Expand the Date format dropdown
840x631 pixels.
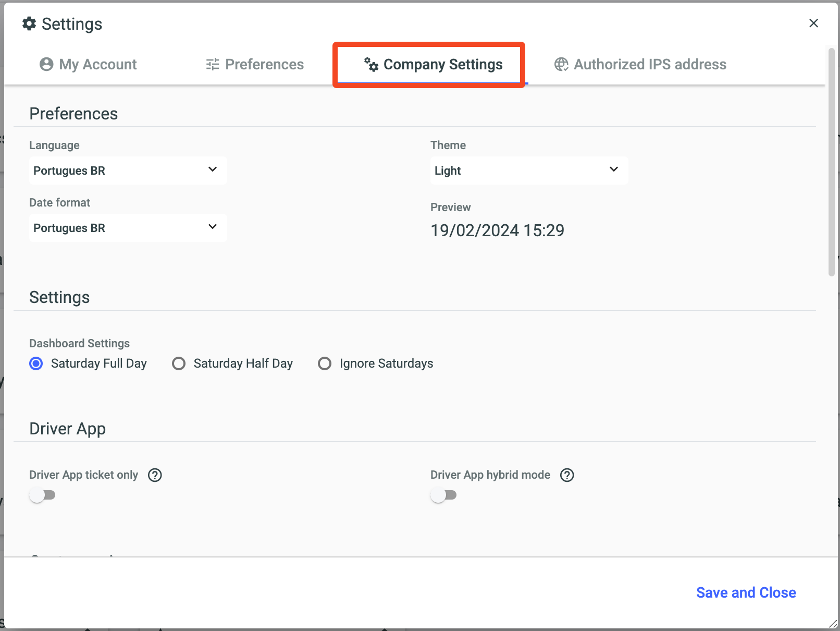(128, 228)
